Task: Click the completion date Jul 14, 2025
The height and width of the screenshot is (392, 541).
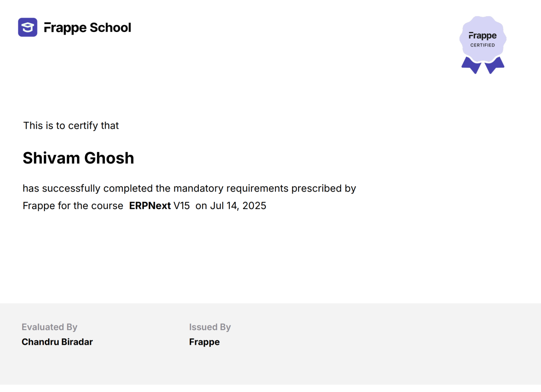Action: click(x=238, y=206)
